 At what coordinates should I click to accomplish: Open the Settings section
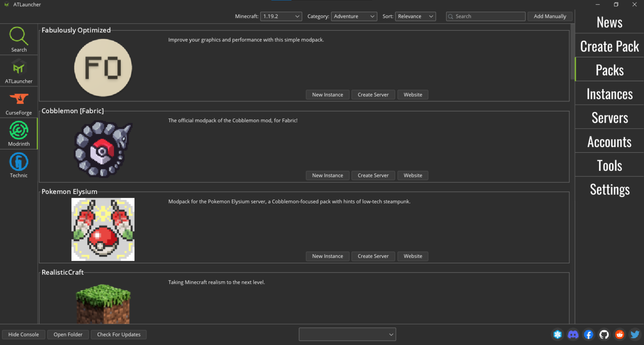tap(609, 189)
